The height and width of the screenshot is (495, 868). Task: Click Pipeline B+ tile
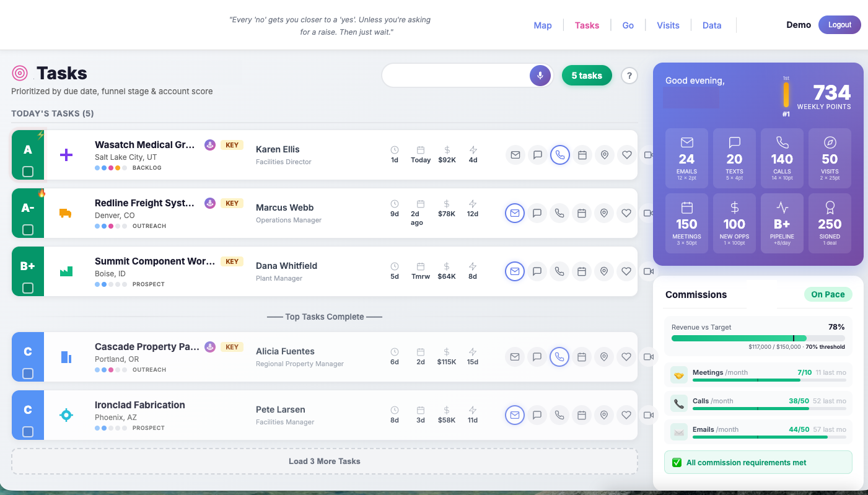pos(782,223)
